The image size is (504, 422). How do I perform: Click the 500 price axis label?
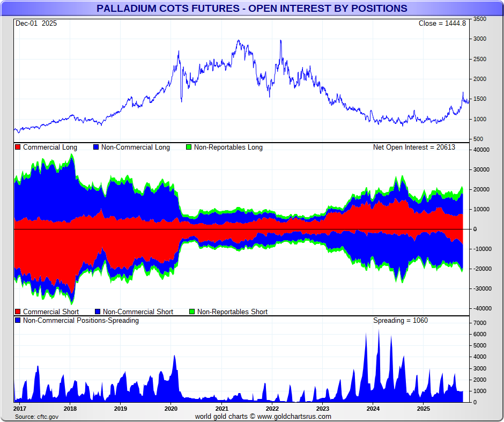[478, 139]
